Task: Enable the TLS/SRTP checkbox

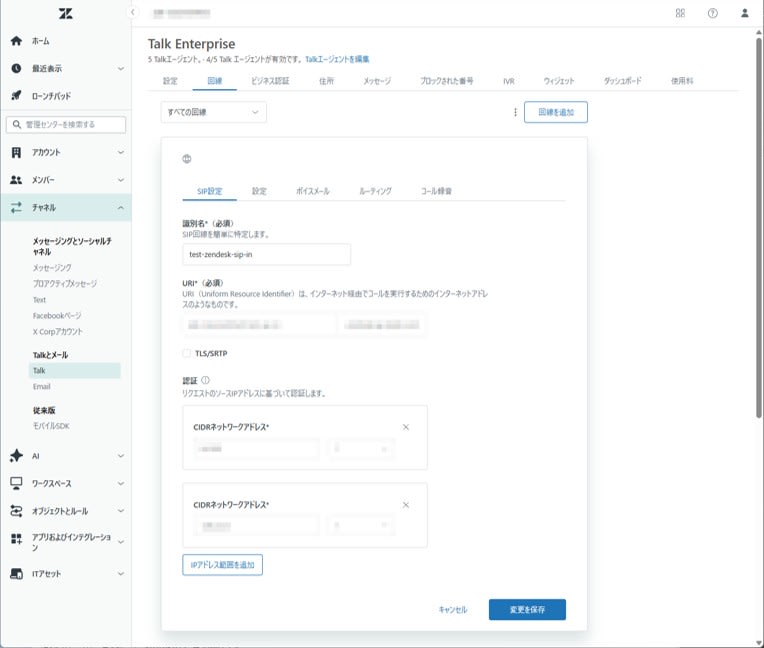Action: point(187,353)
